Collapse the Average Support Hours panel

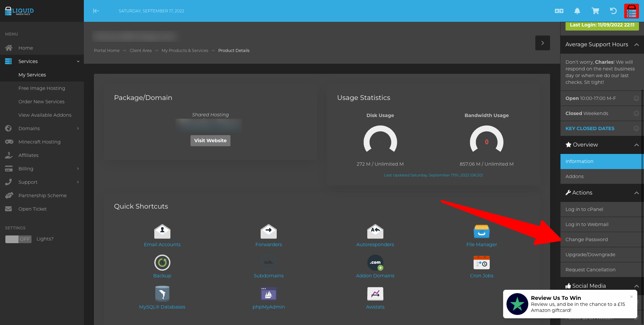(636, 45)
